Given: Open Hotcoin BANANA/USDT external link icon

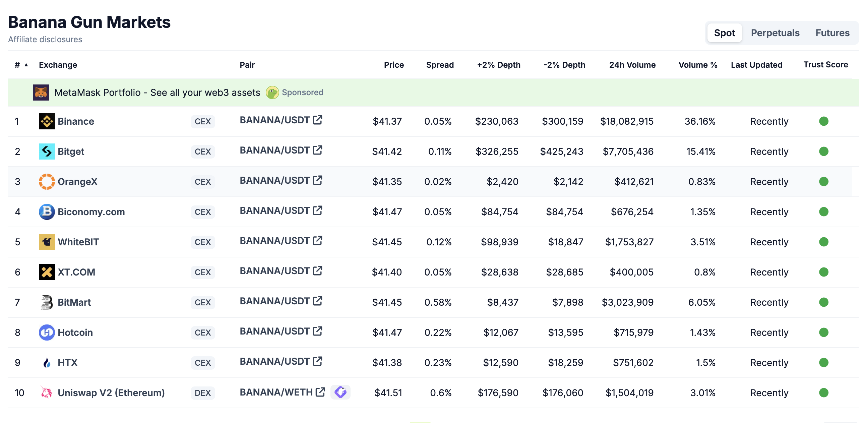Looking at the screenshot, I should (x=317, y=331).
